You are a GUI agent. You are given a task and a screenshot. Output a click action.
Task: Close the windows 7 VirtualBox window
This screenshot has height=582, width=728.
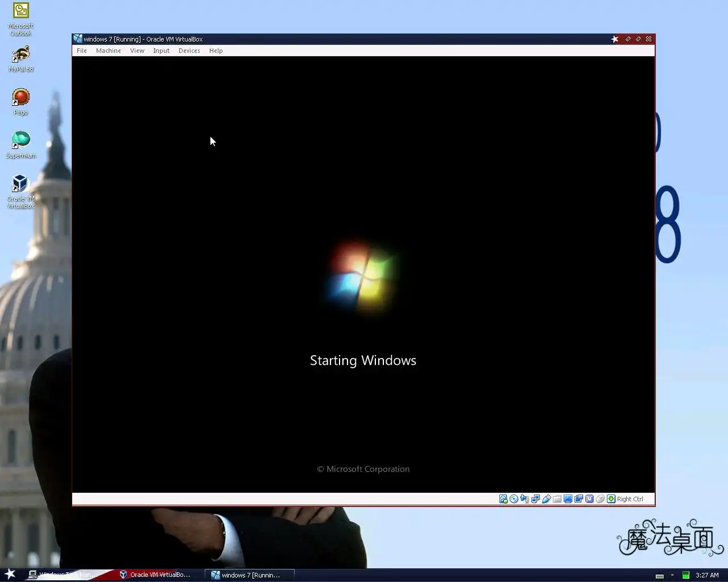coord(648,39)
